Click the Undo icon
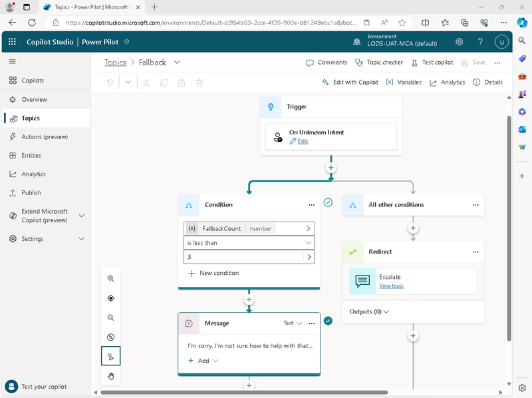Screen dimensions: 532x398 110,83
